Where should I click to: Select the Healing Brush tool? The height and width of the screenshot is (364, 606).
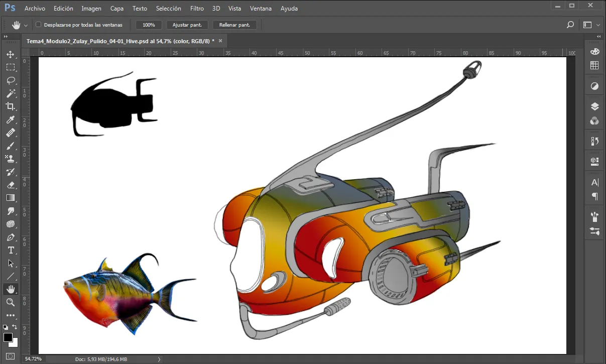pyautogui.click(x=11, y=133)
